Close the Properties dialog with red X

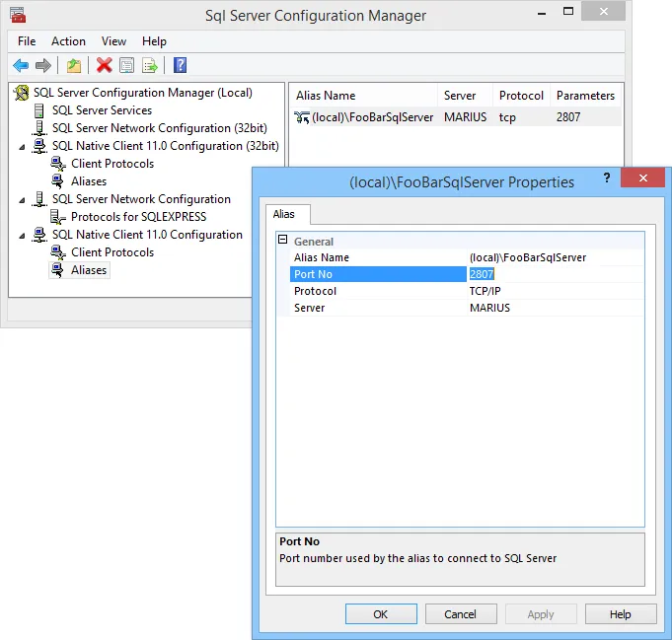[x=642, y=178]
